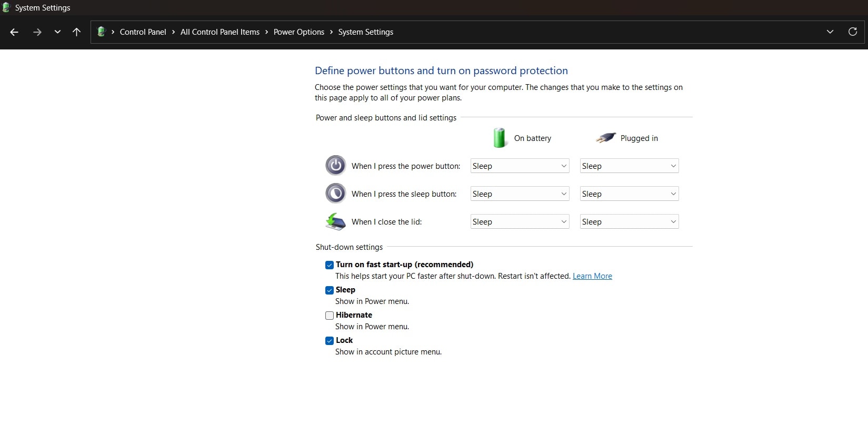The image size is (868, 426).
Task: Open power button On battery dropdown
Action: 520,166
